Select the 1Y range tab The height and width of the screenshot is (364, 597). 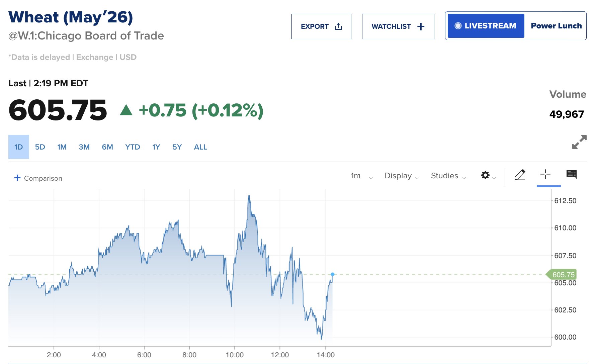click(x=156, y=147)
